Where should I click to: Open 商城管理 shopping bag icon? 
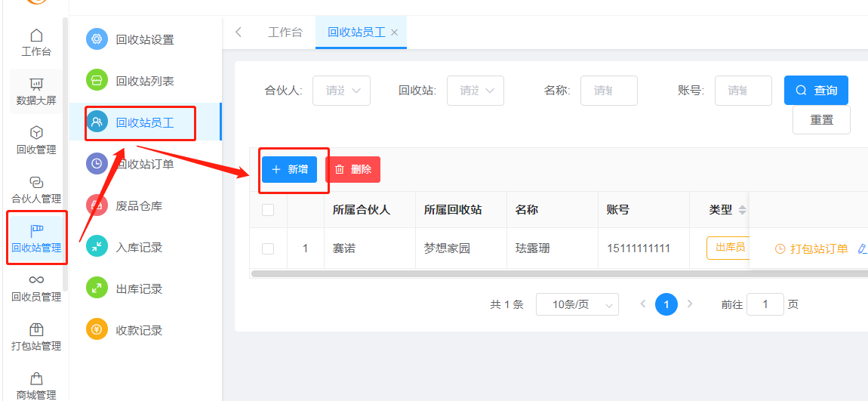tap(36, 378)
